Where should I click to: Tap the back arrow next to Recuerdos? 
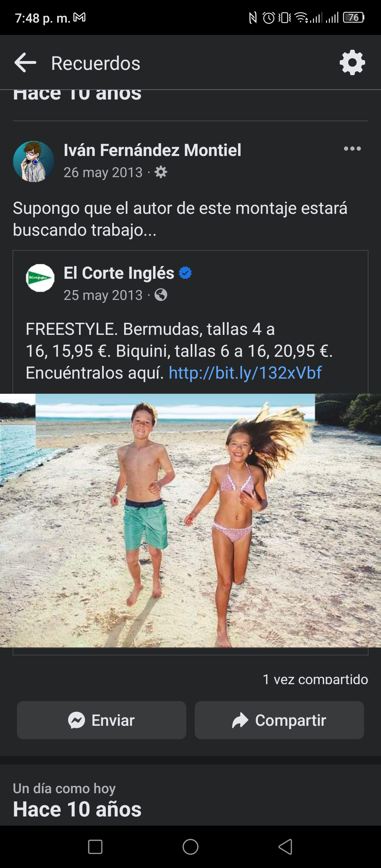tap(25, 63)
